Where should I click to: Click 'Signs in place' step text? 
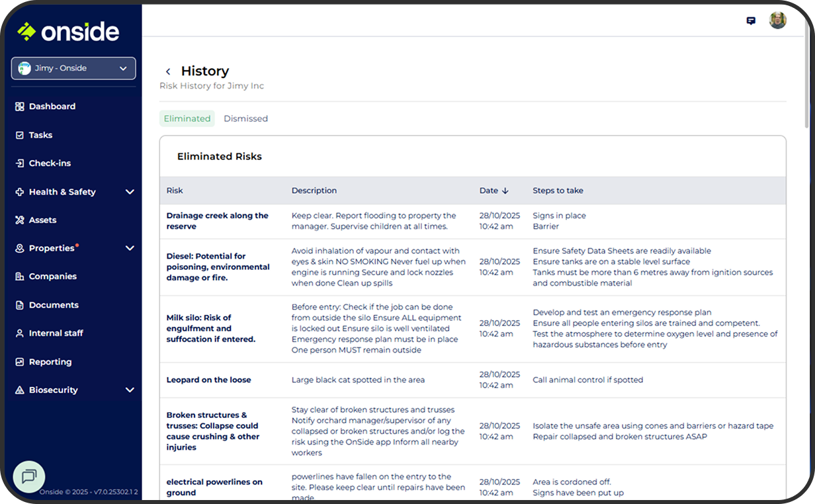coord(560,216)
